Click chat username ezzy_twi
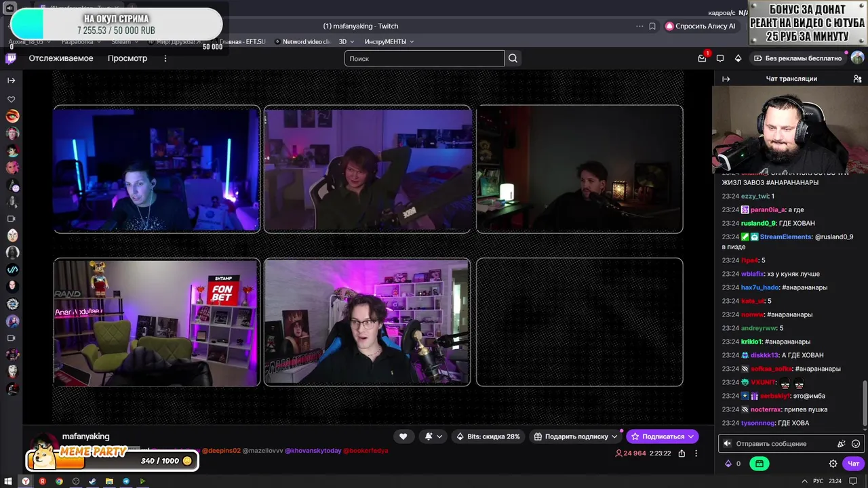This screenshot has height=488, width=868. click(x=754, y=196)
